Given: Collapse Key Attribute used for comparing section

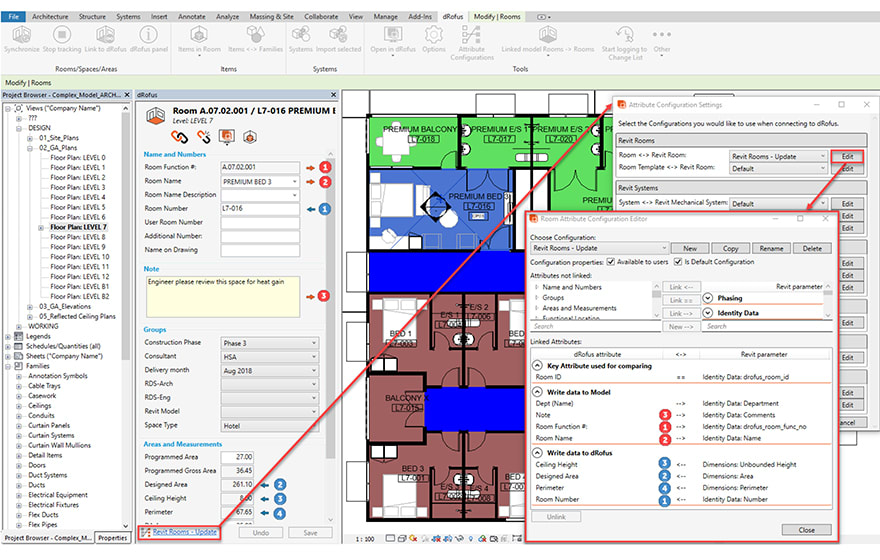Looking at the screenshot, I should pyautogui.click(x=537, y=365).
